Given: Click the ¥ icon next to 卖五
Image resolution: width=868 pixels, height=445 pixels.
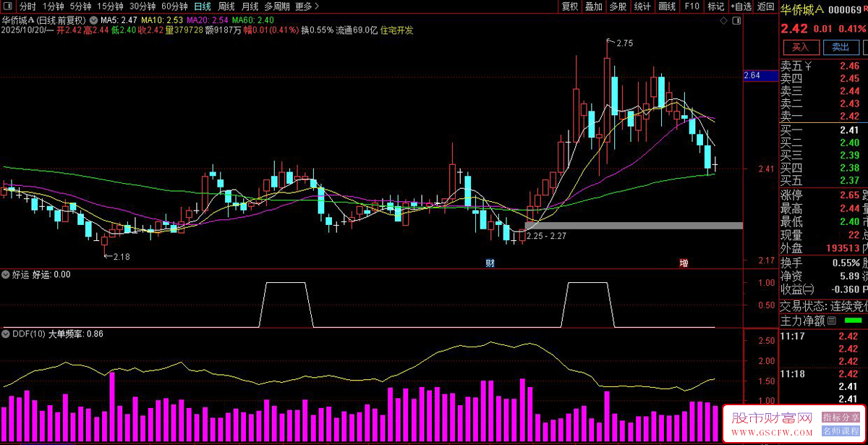Looking at the screenshot, I should click(x=809, y=66).
